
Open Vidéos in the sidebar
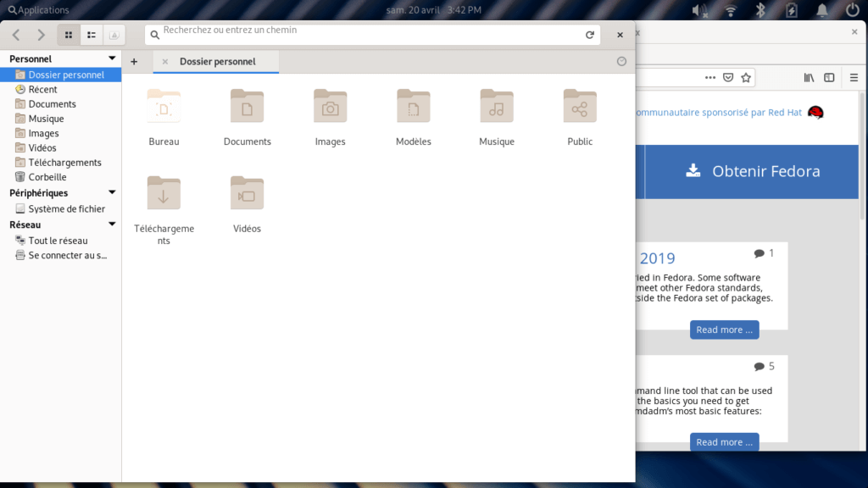pos(61,147)
